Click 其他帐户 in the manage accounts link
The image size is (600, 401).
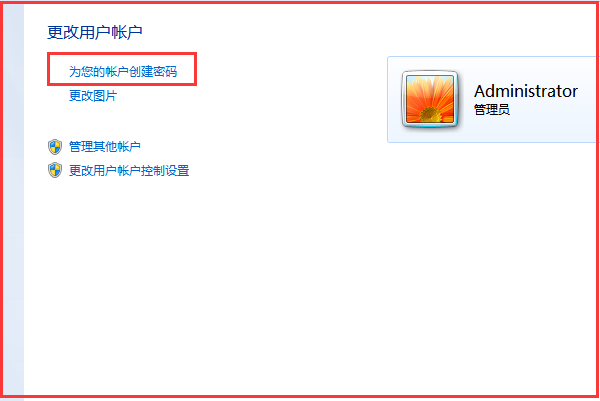coord(117,147)
